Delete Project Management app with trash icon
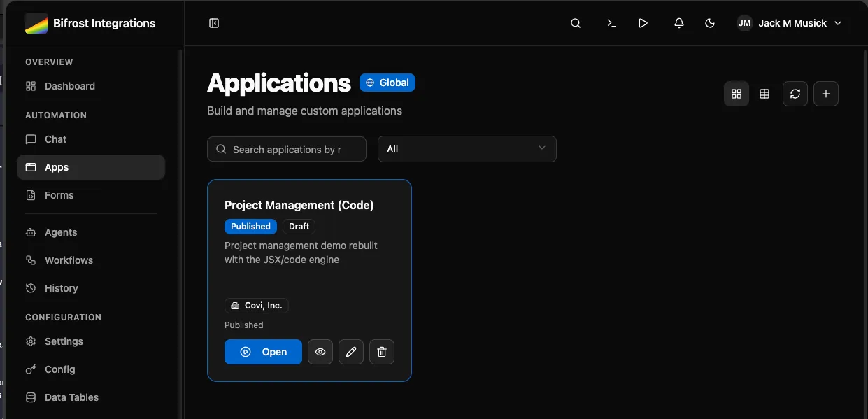Screen dimensions: 868x419 381,352
